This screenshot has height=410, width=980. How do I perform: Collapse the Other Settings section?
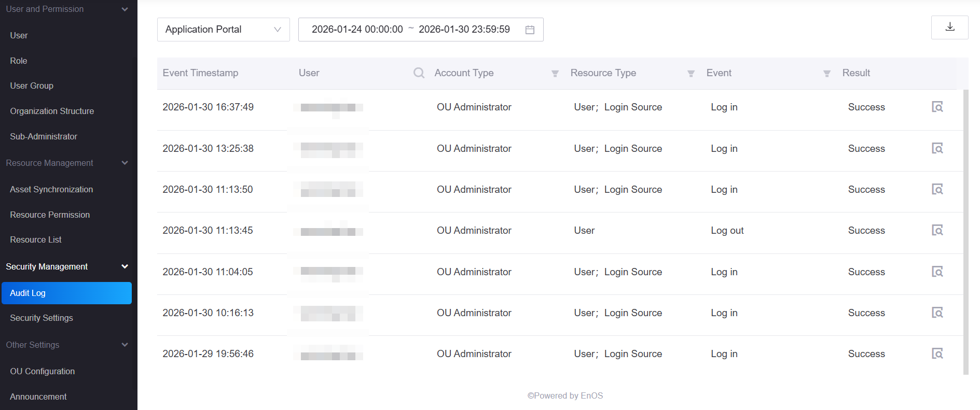tap(125, 345)
